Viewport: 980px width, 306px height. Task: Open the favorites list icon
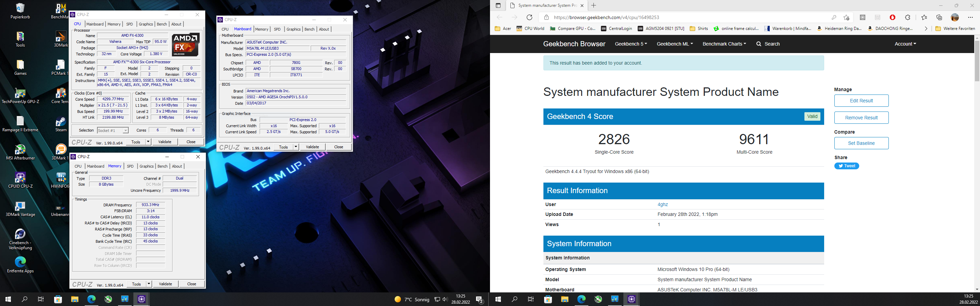point(924,17)
